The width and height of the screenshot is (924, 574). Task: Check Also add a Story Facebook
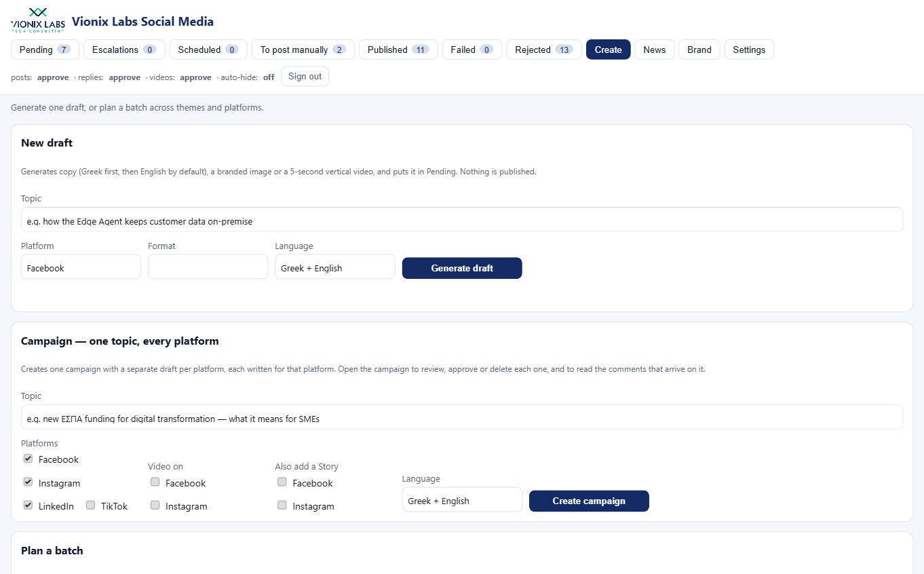point(282,482)
